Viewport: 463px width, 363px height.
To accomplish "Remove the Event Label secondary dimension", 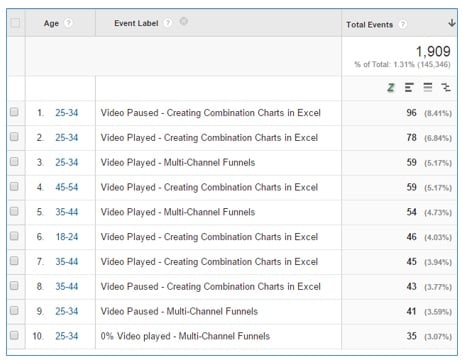I will (184, 21).
